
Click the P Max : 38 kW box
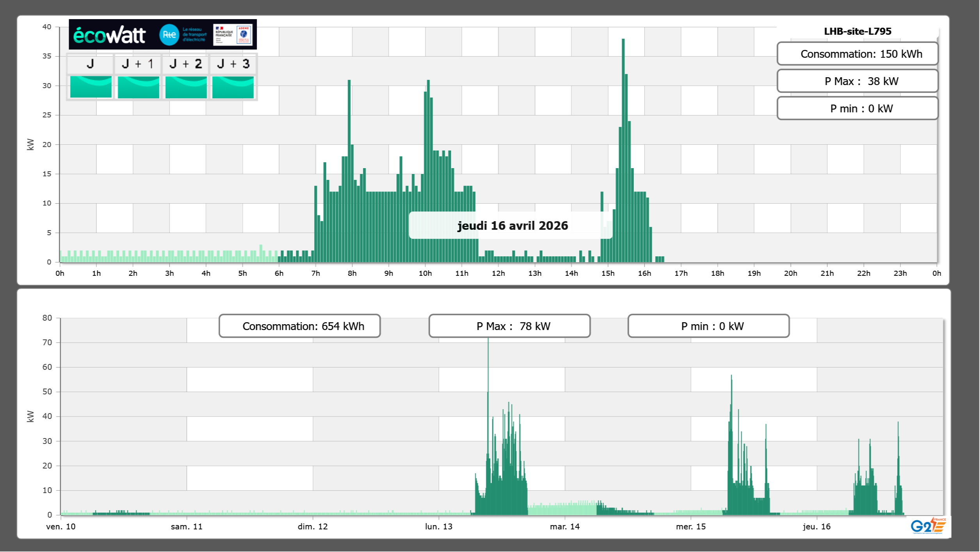tap(857, 81)
